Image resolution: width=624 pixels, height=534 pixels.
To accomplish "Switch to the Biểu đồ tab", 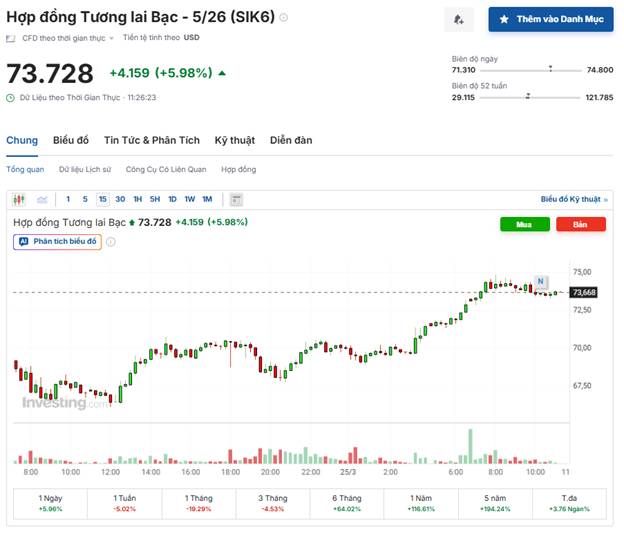I will (71, 140).
